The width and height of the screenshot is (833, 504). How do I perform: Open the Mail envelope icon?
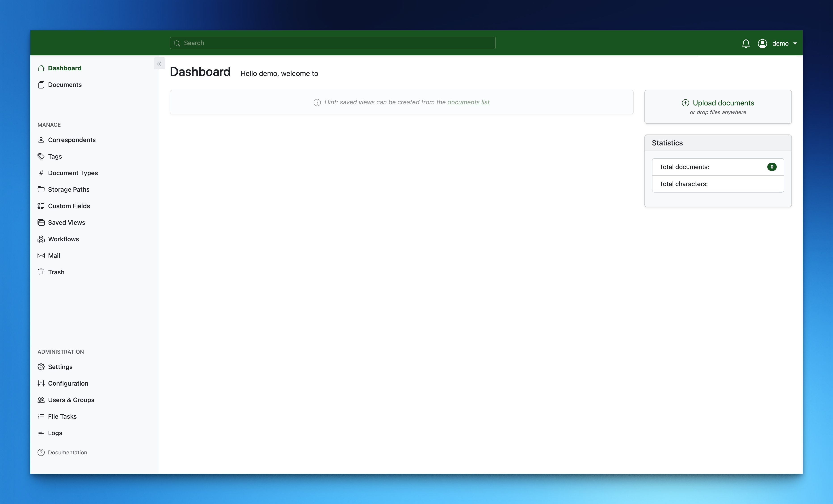41,255
